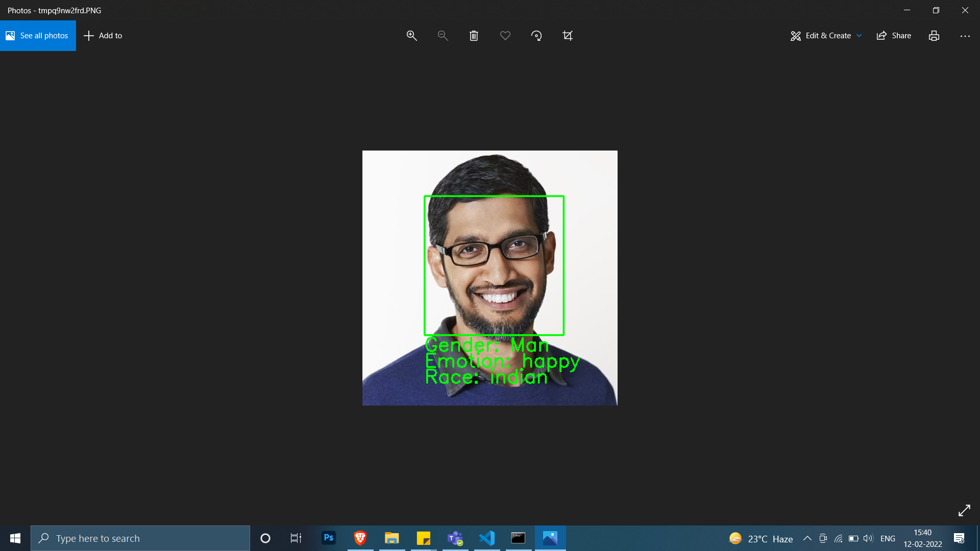980x551 pixels.
Task: Click the Share button
Action: (894, 36)
